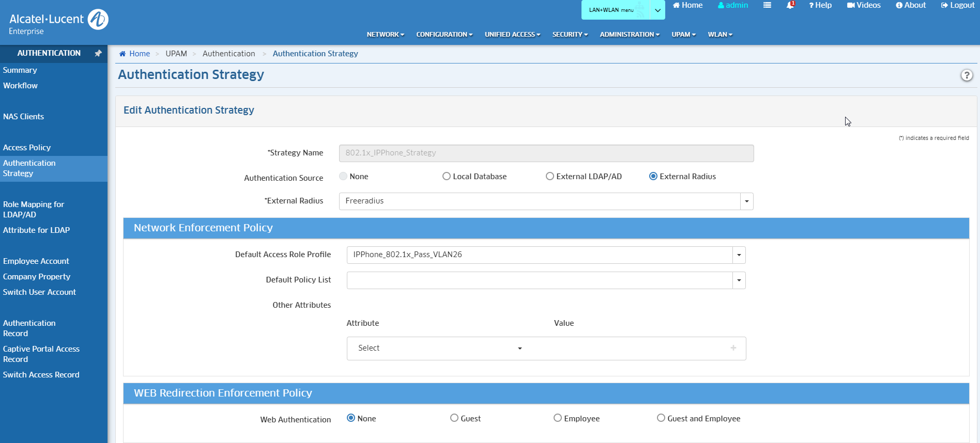Open the Attribute Select dropdown
The width and height of the screenshot is (980, 443).
[439, 348]
